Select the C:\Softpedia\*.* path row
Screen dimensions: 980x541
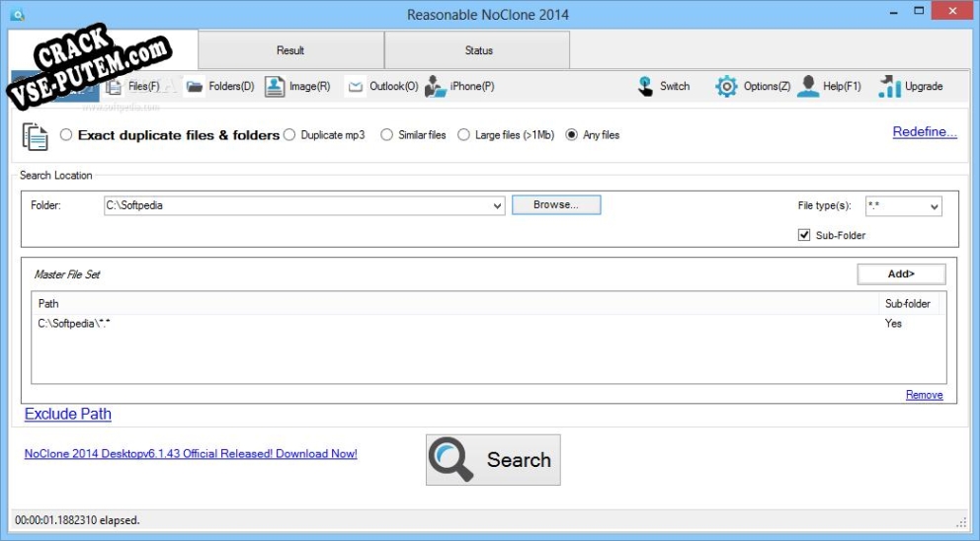coord(489,324)
